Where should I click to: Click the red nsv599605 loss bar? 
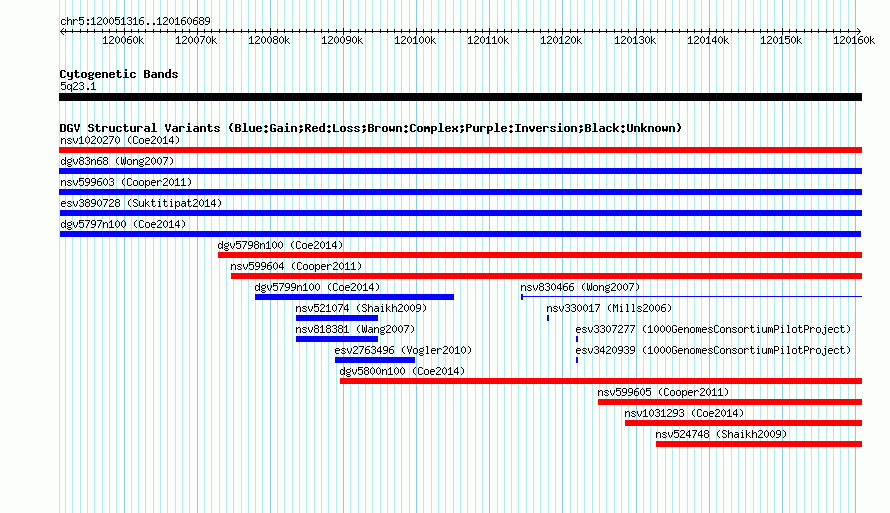point(730,402)
